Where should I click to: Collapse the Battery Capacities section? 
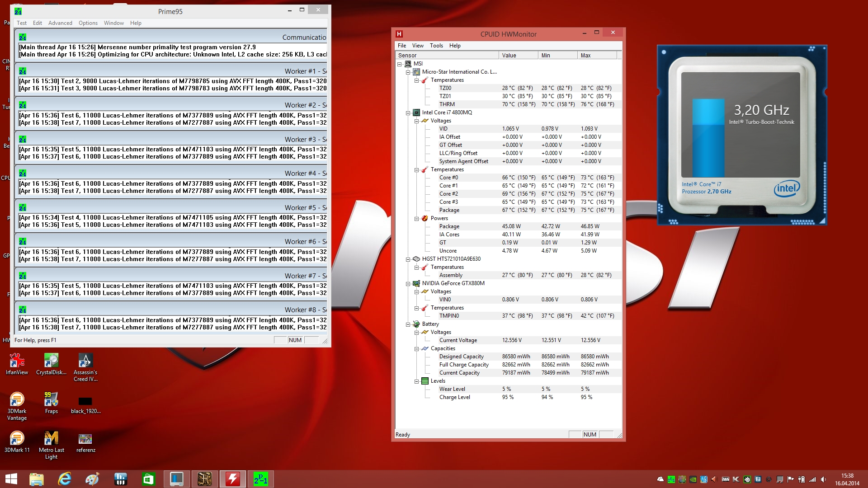pyautogui.click(x=416, y=349)
